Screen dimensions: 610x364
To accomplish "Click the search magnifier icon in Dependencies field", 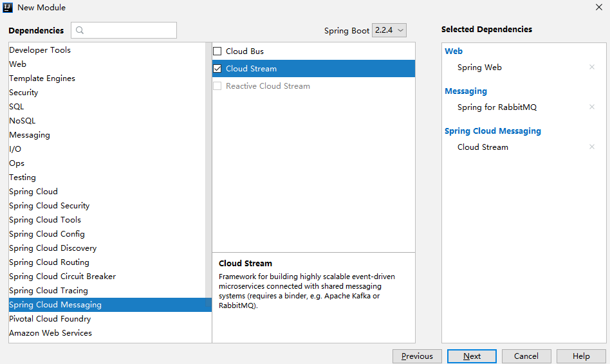I will pyautogui.click(x=80, y=30).
